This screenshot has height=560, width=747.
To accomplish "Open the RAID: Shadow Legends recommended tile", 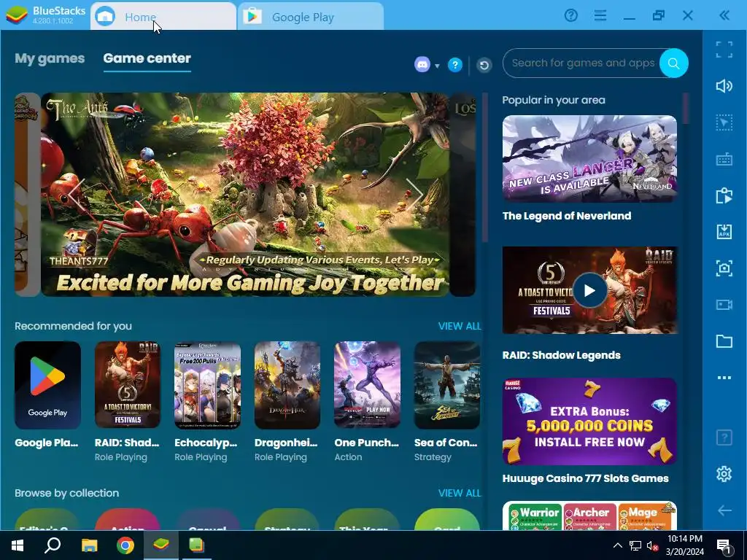I will point(128,385).
